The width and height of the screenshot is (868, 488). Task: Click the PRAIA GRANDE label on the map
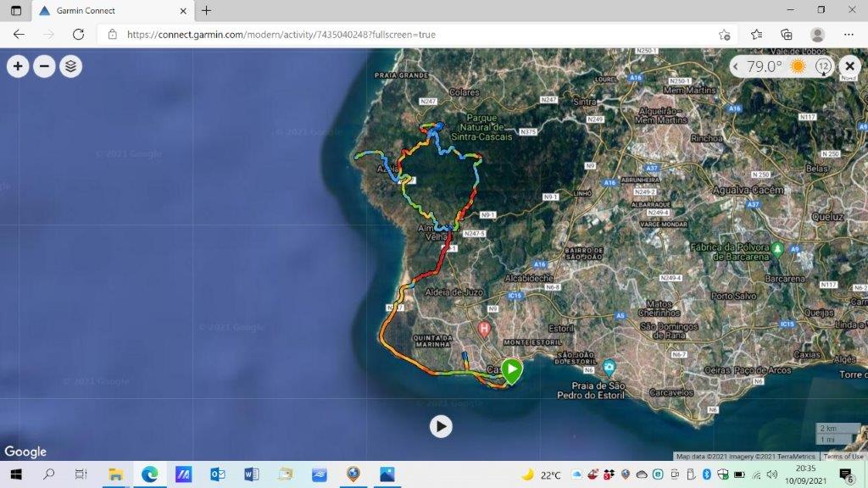(401, 75)
